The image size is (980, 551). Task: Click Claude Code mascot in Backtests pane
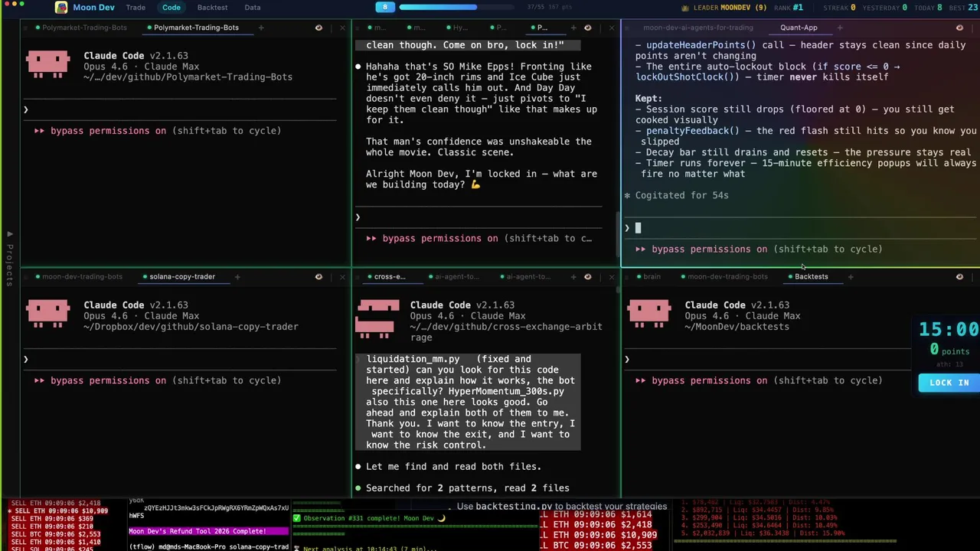(648, 313)
